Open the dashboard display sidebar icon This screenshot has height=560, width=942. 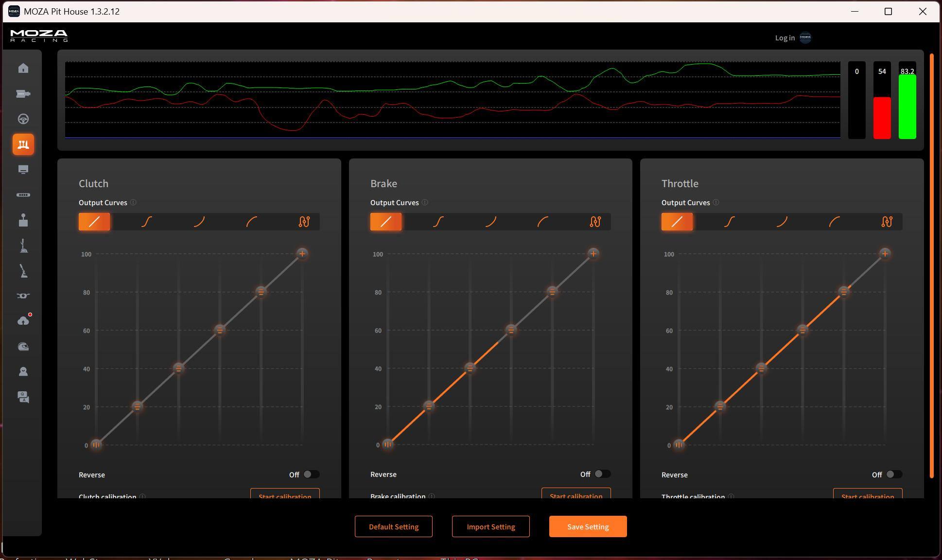click(23, 170)
